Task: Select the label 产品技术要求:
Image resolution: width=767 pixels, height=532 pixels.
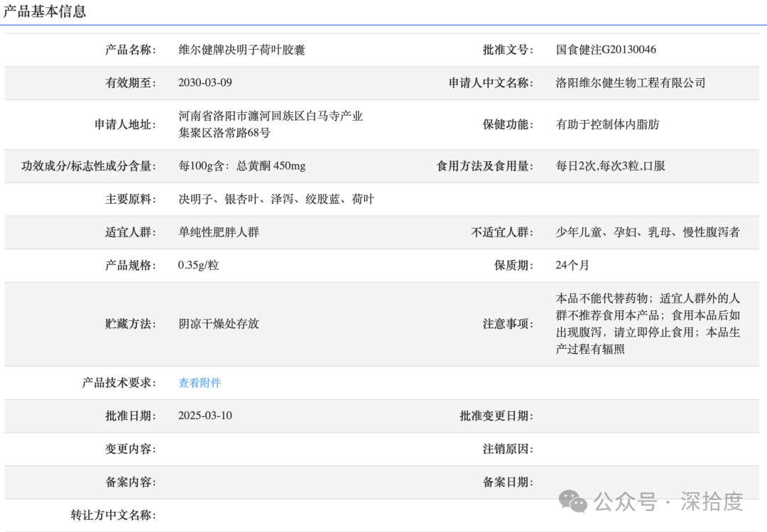Action: [x=119, y=383]
